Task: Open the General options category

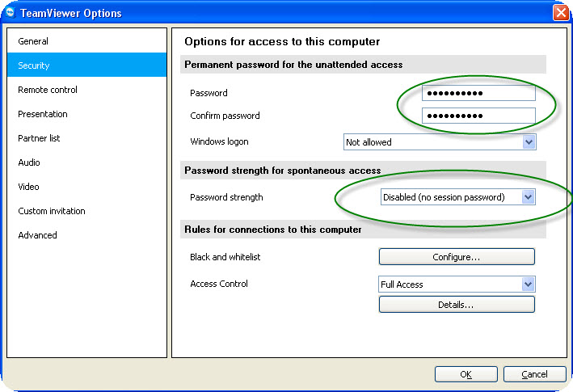Action: pyautogui.click(x=33, y=41)
